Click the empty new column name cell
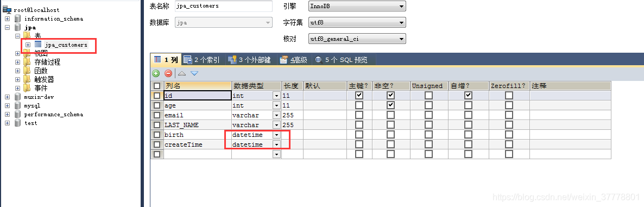This screenshot has width=644, height=207. click(198, 154)
